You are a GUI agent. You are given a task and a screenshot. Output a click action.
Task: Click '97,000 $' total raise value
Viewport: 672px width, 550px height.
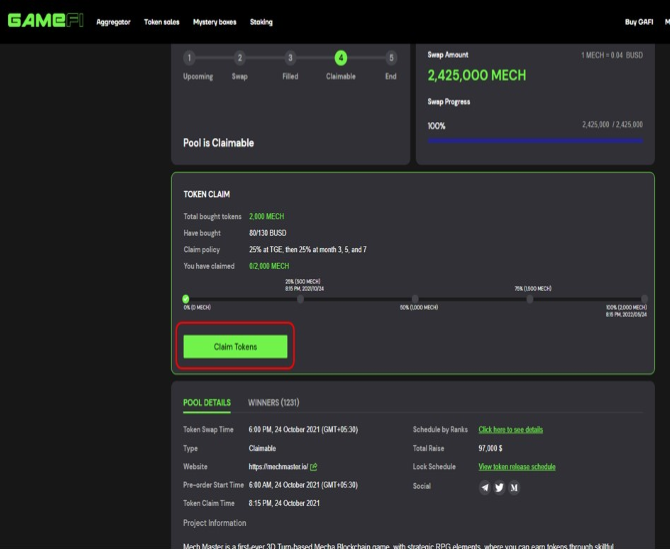tap(490, 448)
